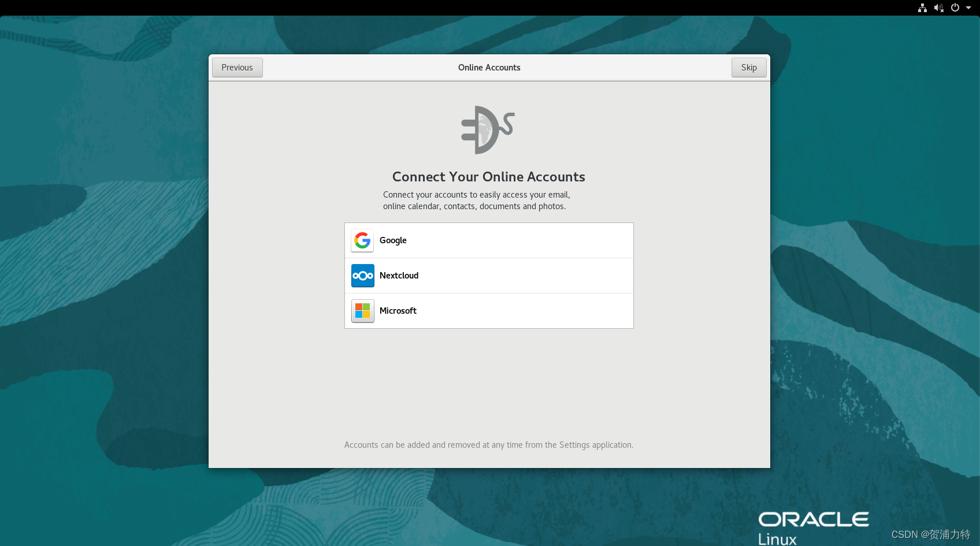Select the Google account row label
The height and width of the screenshot is (546, 980).
pyautogui.click(x=393, y=240)
